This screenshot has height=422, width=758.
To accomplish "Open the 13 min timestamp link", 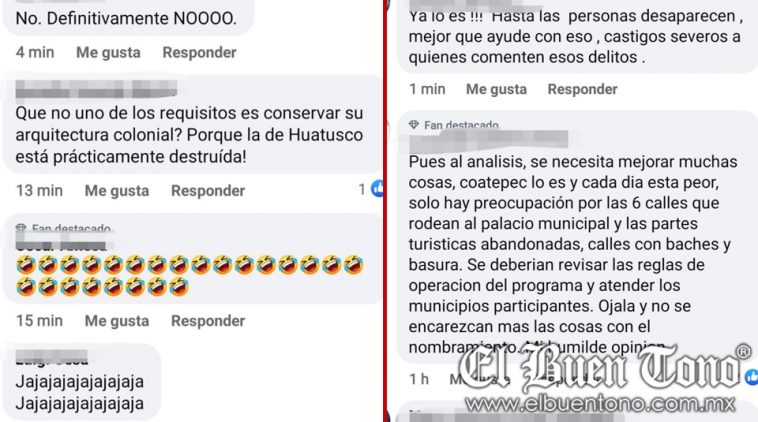I will (39, 190).
